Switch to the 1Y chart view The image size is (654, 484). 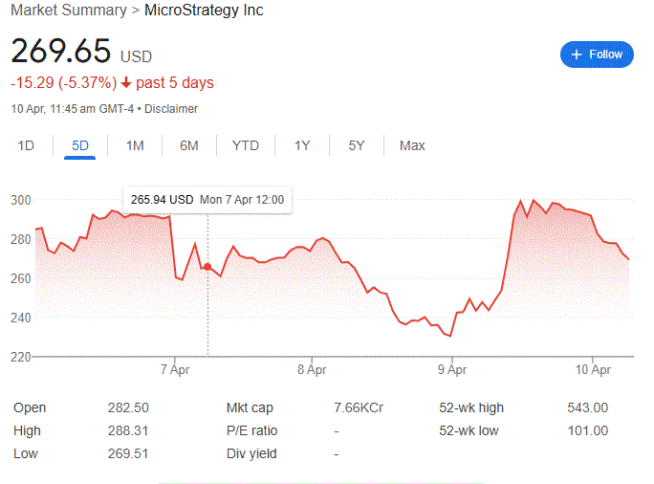[x=302, y=146]
